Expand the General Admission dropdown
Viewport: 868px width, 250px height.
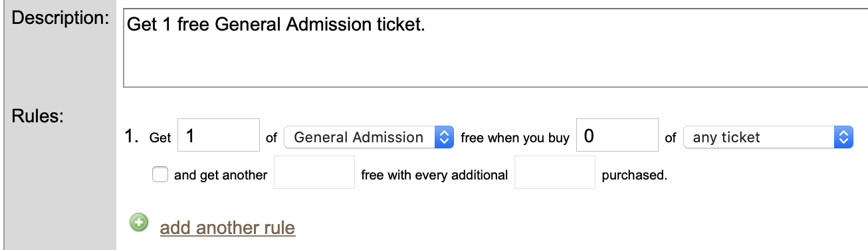point(369,138)
